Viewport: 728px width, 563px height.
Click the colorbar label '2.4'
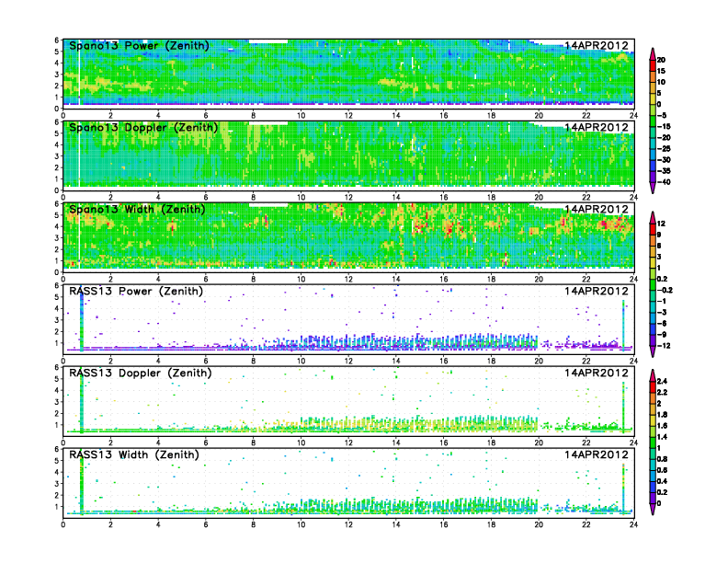click(x=663, y=381)
